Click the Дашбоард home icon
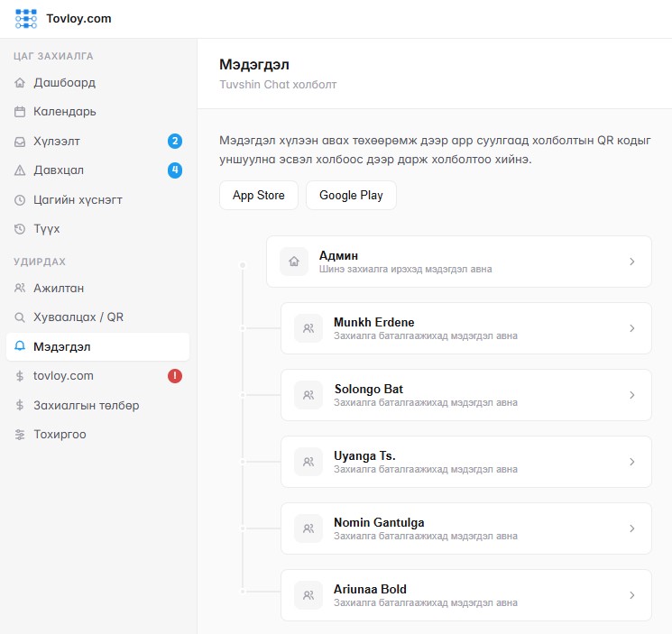 click(x=20, y=83)
